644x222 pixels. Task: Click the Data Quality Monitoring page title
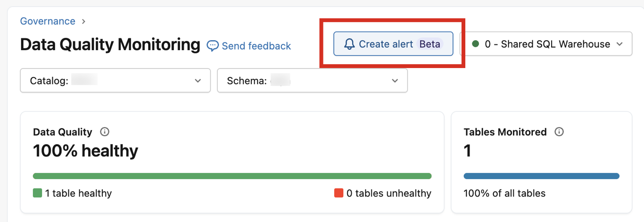[110, 44]
